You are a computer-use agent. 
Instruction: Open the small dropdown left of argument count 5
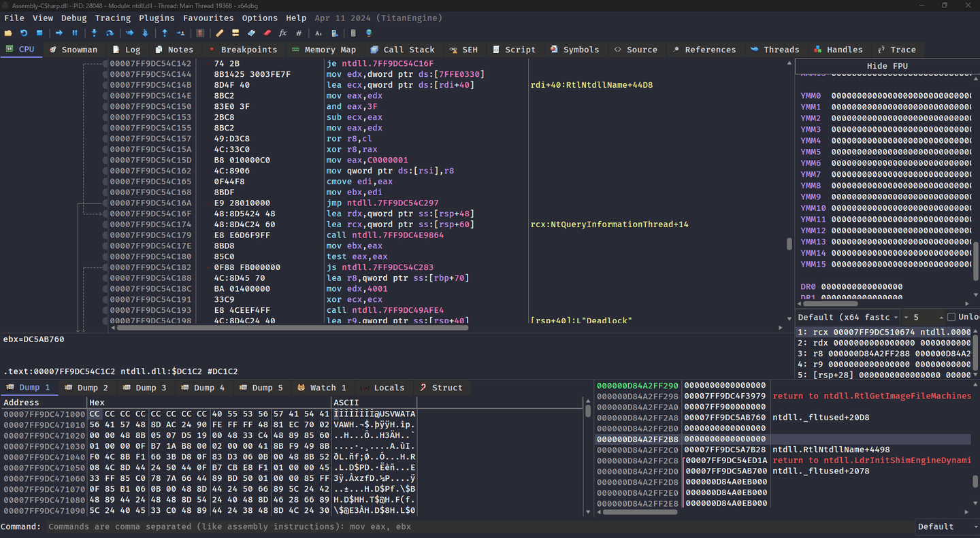pos(905,316)
